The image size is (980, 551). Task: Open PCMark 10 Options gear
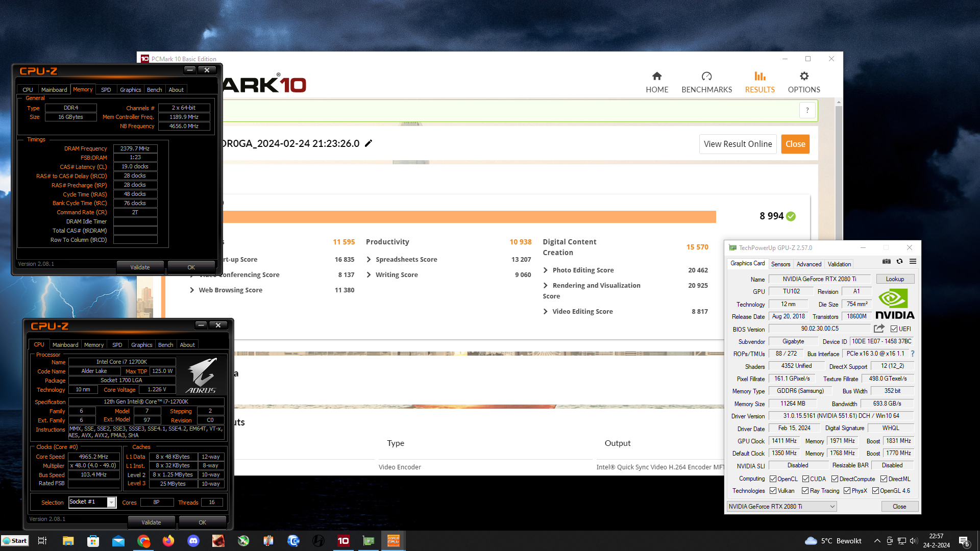[x=804, y=82]
